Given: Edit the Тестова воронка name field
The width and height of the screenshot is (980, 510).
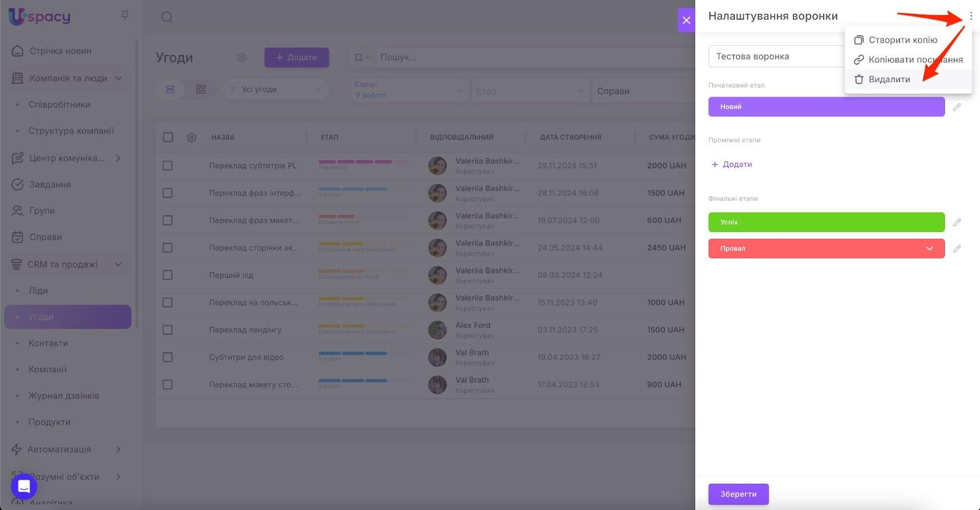Looking at the screenshot, I should click(776, 56).
